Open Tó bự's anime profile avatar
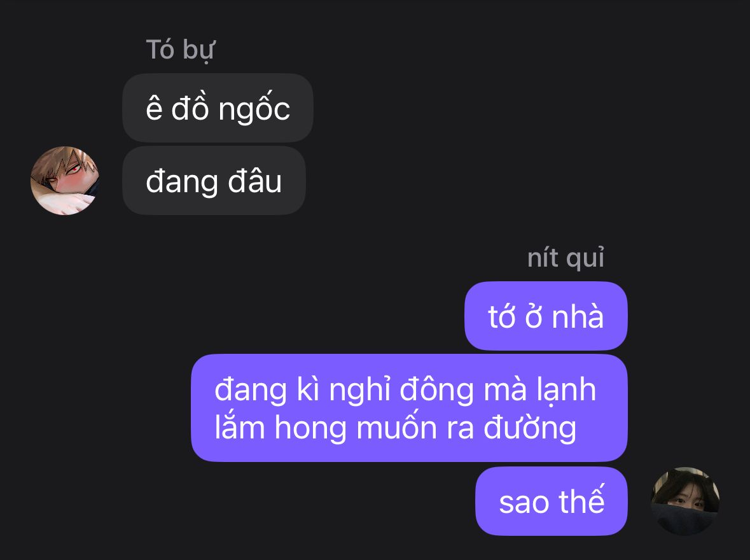Image resolution: width=750 pixels, height=560 pixels. (x=65, y=181)
